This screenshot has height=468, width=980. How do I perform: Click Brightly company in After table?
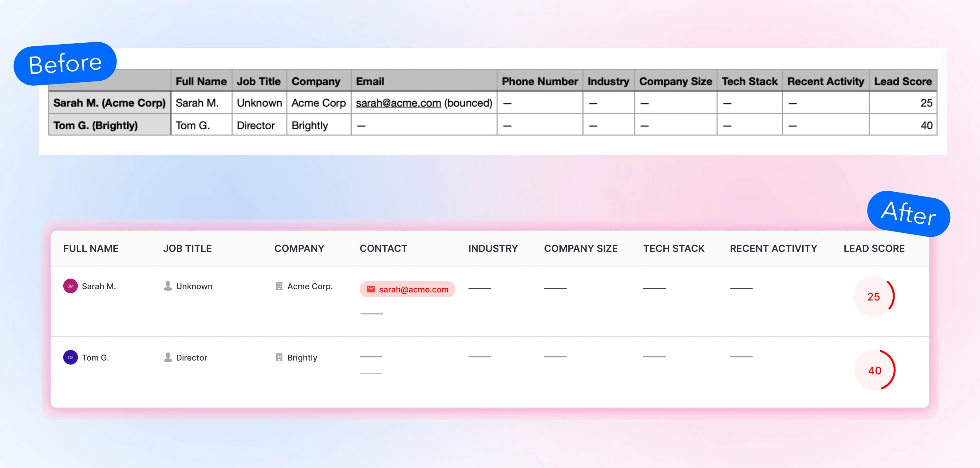(302, 358)
